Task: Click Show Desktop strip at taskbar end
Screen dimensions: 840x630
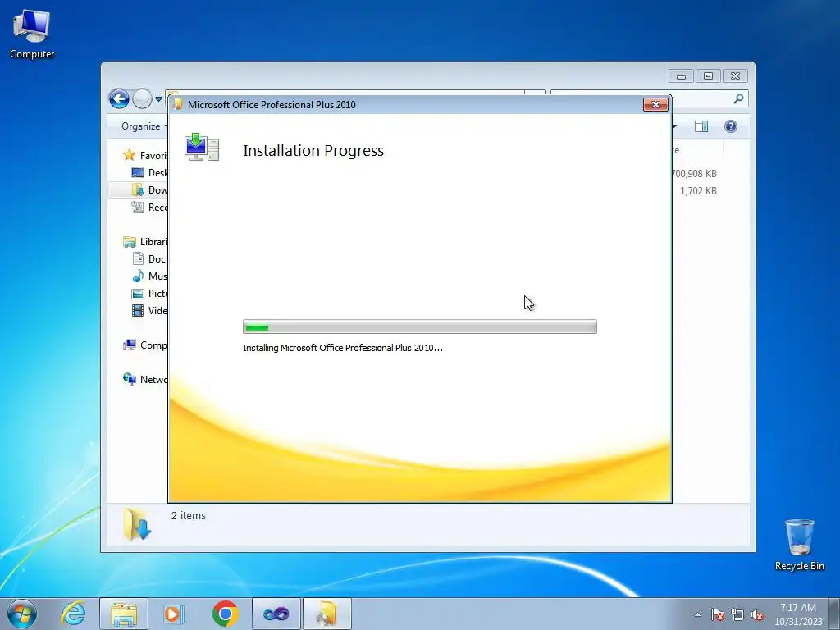Action: point(833,614)
